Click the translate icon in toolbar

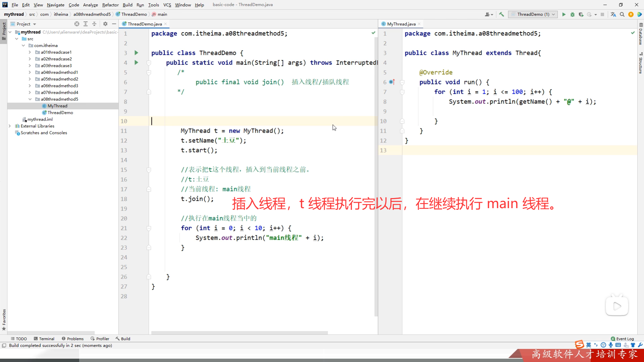coord(613,14)
